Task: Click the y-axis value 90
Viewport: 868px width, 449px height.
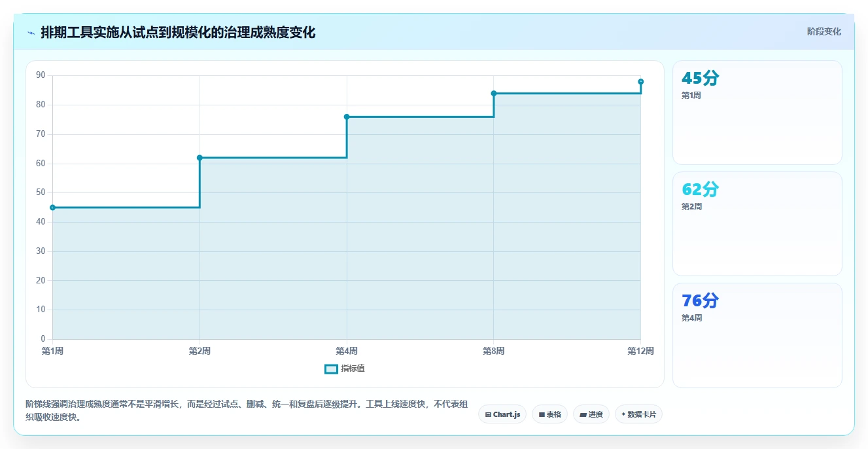Action: 41,75
